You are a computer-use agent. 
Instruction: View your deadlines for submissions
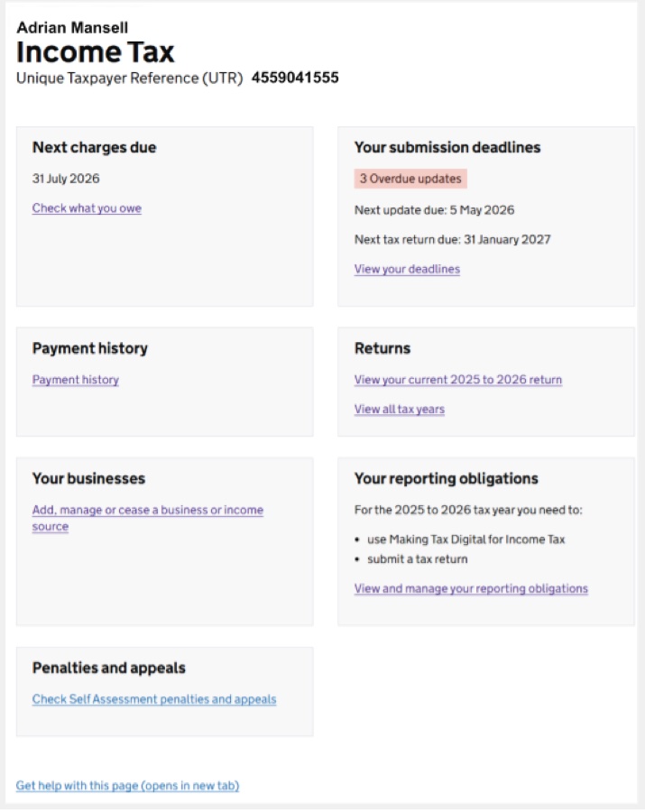tap(406, 269)
